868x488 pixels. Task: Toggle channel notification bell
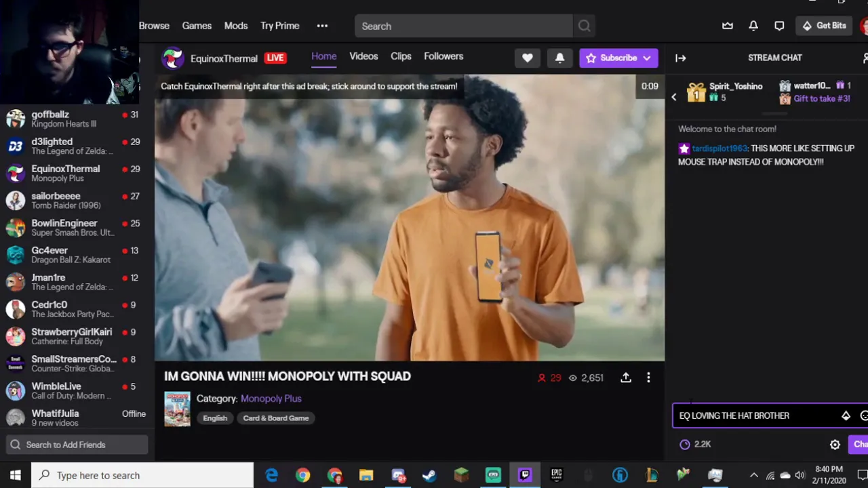tap(559, 58)
